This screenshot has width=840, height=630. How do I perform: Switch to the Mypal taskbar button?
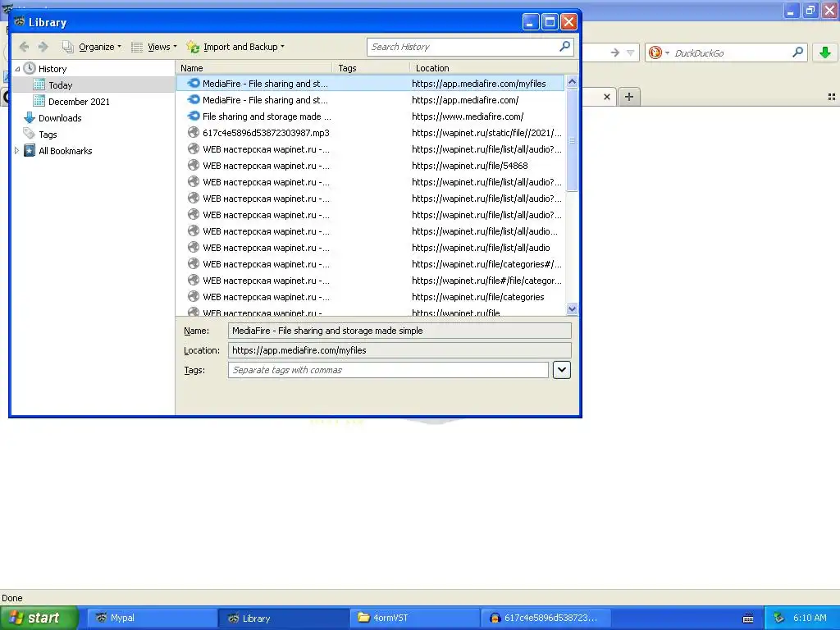[152, 618]
